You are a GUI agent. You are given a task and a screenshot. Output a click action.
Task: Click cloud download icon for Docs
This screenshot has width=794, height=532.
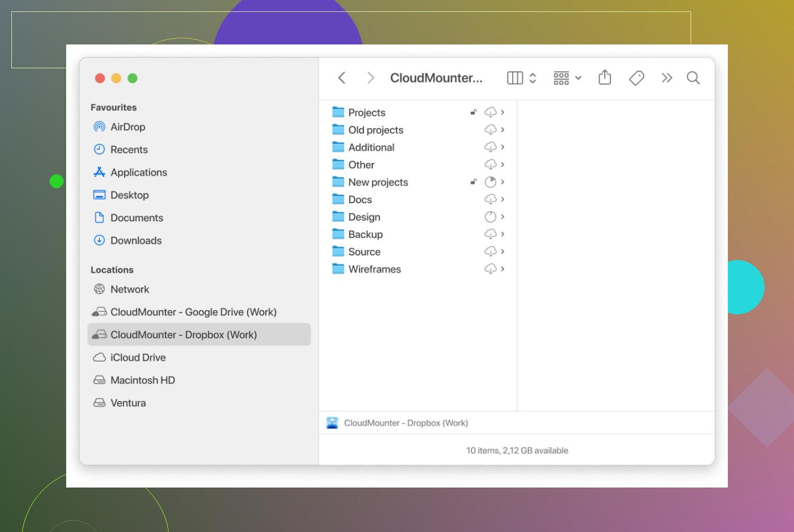[x=491, y=200]
